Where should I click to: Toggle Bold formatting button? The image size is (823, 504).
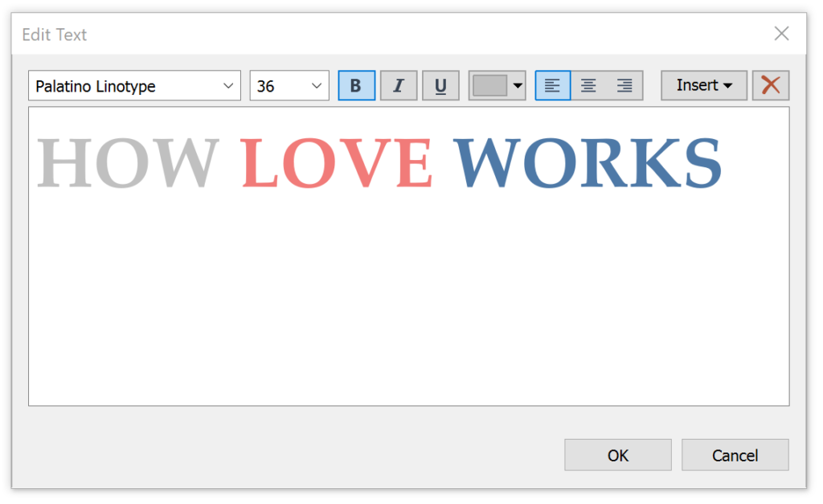(x=356, y=85)
